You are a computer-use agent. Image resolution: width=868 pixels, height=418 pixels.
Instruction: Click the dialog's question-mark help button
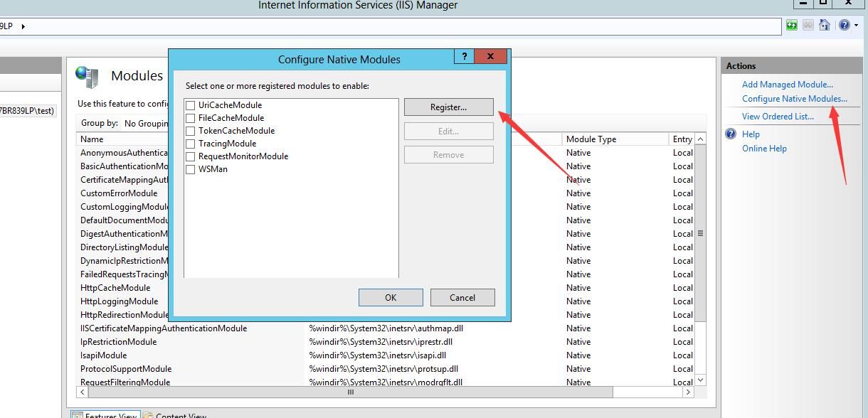[x=464, y=56]
